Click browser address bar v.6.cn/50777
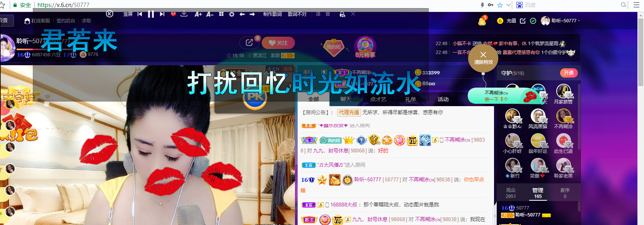The height and width of the screenshot is (225, 644). click(63, 5)
